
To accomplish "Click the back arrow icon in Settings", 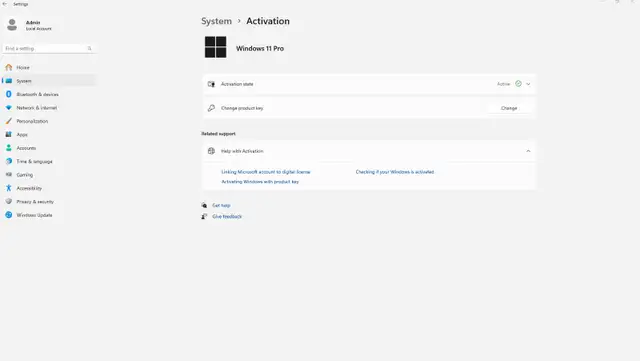I will [5, 4].
